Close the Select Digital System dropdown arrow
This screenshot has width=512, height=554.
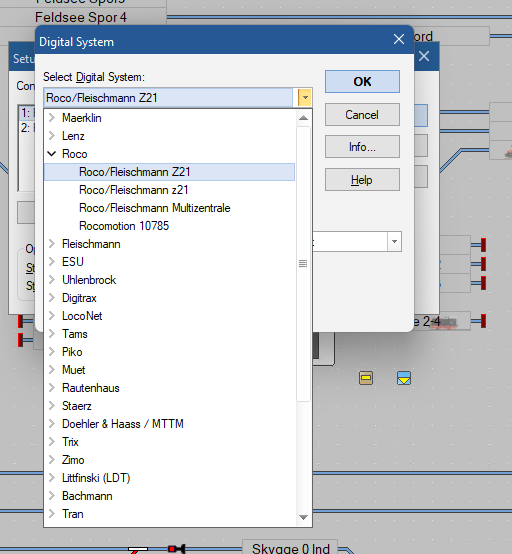tap(305, 98)
